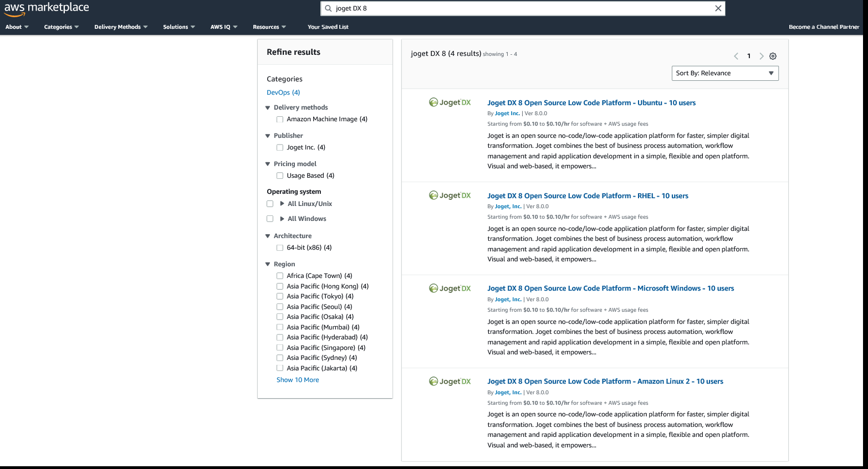Image resolution: width=868 pixels, height=469 pixels.
Task: Click Joget DX logo of Amazon Linux 2 listing
Action: pyautogui.click(x=450, y=382)
